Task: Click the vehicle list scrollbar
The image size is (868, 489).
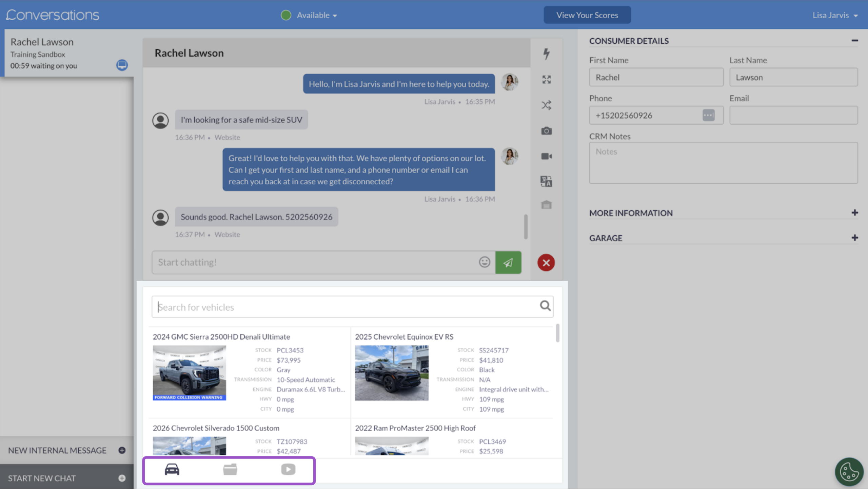Action: point(558,333)
